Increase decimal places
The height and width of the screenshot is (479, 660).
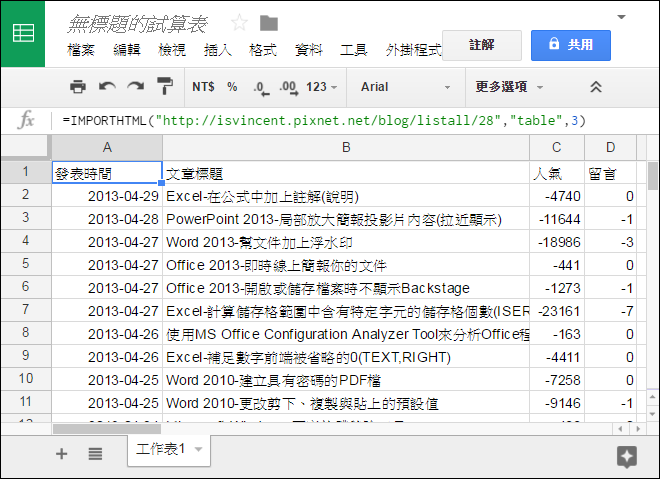click(x=289, y=88)
